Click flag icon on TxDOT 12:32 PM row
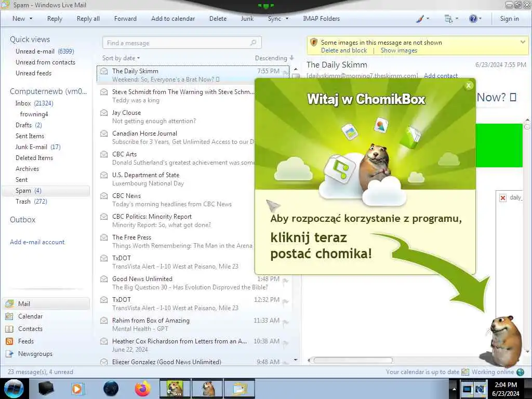This screenshot has height=399, width=532. pos(286,302)
